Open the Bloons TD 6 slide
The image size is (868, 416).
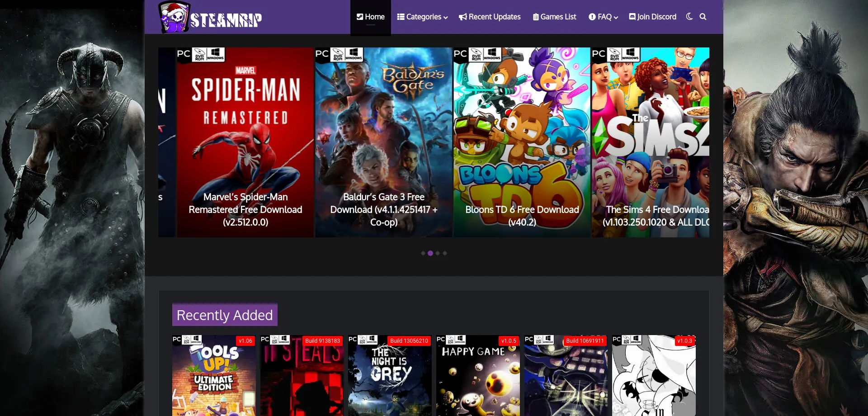[522, 142]
